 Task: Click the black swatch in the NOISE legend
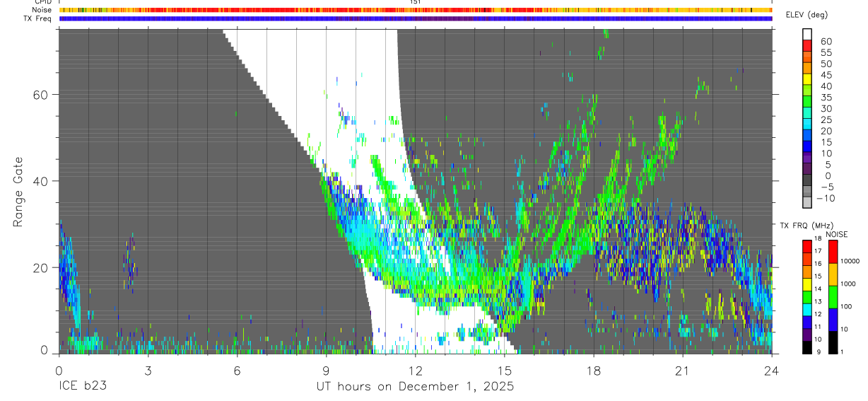833,342
